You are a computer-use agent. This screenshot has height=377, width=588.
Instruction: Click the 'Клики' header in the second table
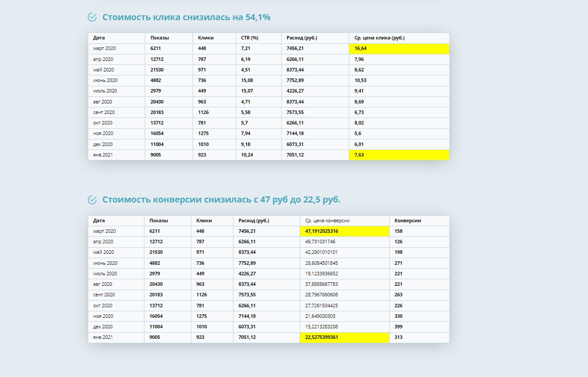204,221
